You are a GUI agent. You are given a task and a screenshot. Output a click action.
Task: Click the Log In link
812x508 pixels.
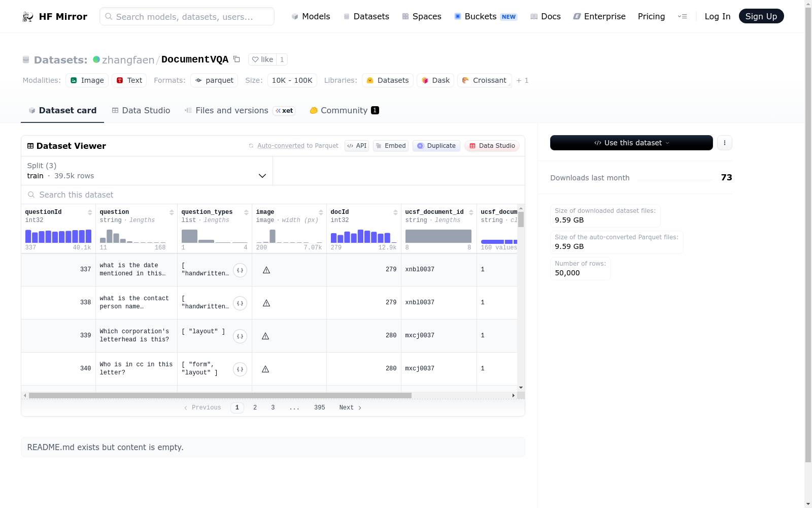[718, 17]
